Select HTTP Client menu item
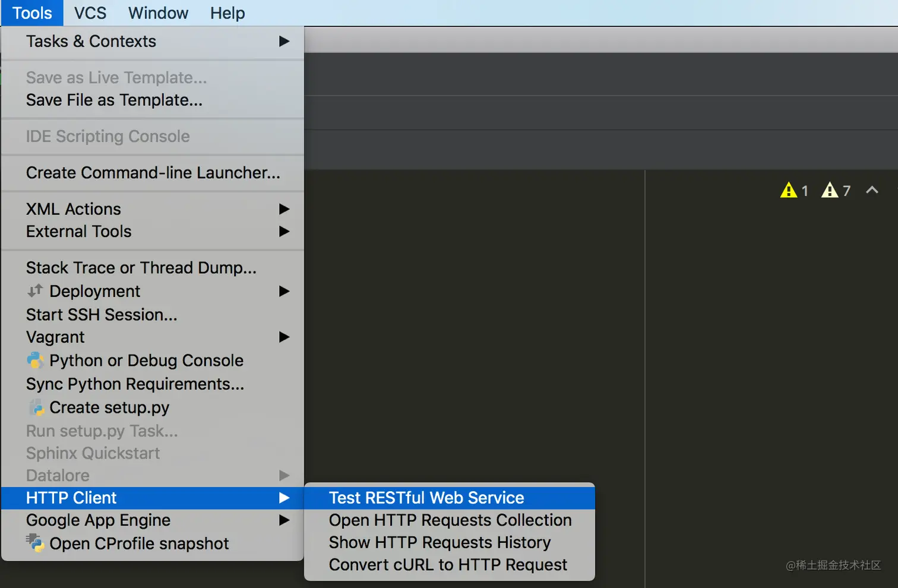 pos(153,498)
